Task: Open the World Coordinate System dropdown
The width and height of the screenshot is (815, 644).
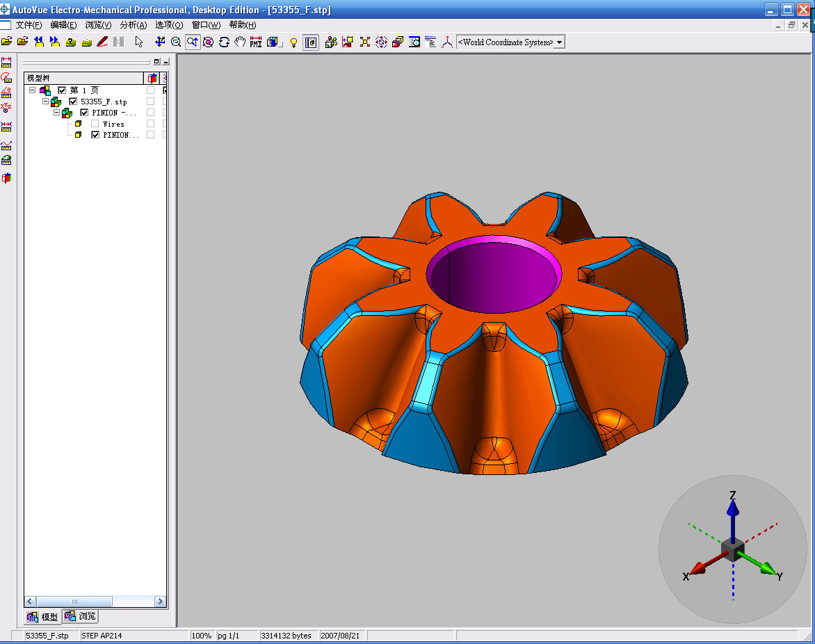Action: tap(559, 42)
